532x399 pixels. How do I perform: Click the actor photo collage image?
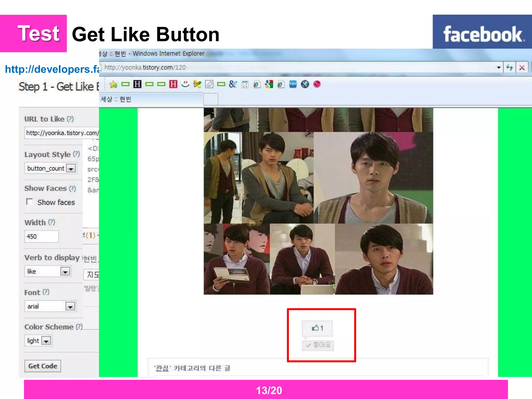[318, 201]
